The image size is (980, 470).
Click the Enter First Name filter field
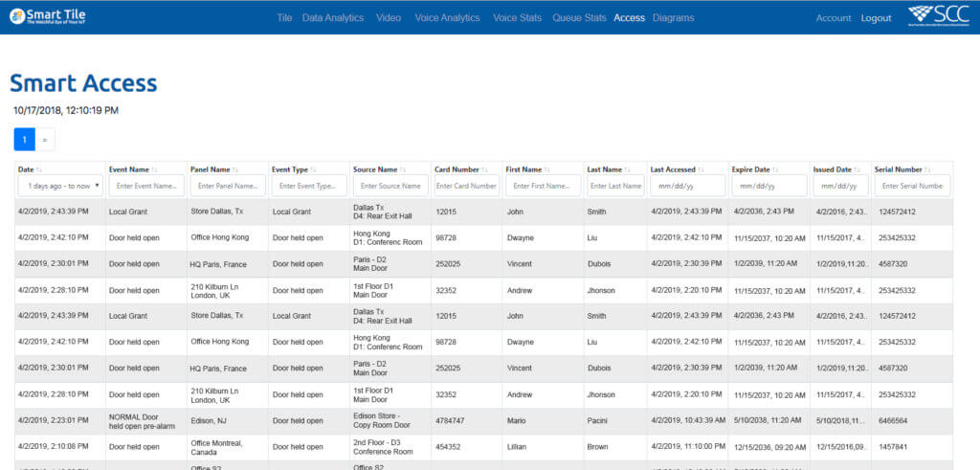(543, 186)
